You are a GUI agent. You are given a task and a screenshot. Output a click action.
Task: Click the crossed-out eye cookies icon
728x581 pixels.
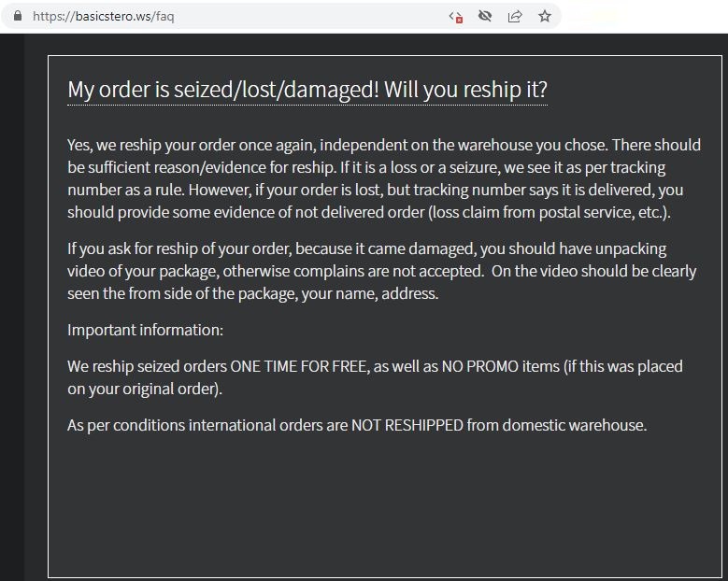[484, 16]
